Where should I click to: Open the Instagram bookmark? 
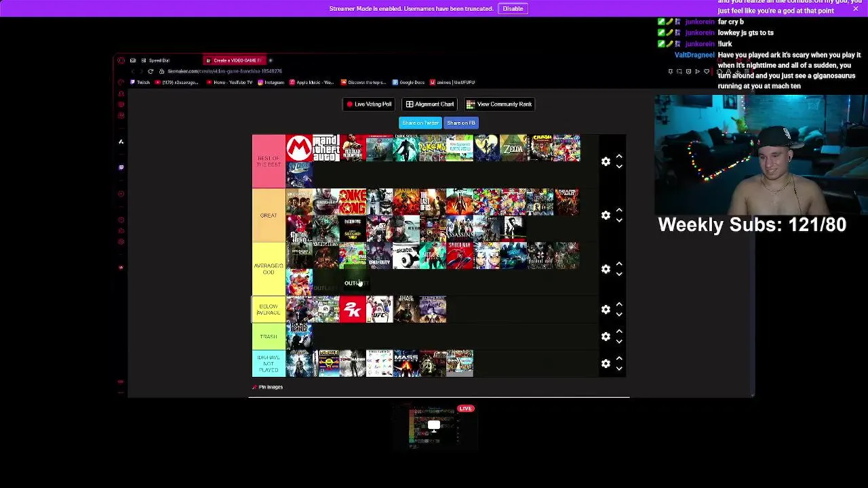(271, 82)
